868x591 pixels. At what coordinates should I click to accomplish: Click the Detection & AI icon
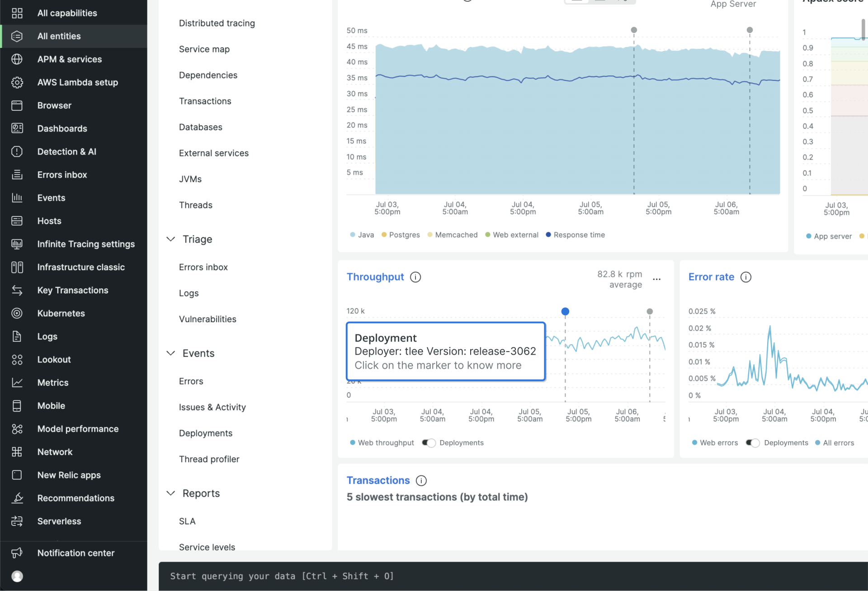click(x=17, y=151)
